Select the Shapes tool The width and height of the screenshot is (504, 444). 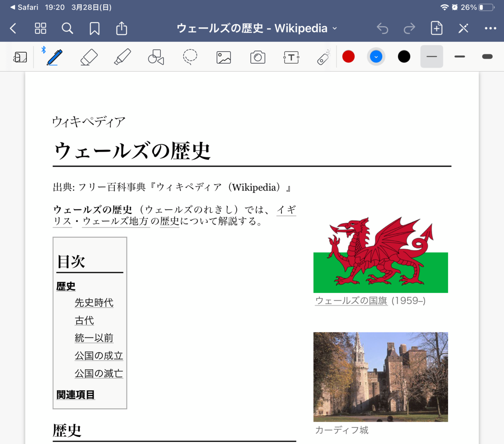(x=156, y=57)
